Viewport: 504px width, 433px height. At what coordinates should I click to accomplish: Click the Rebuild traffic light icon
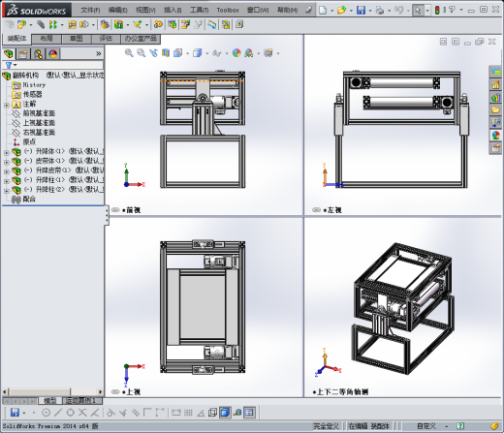[x=437, y=11]
